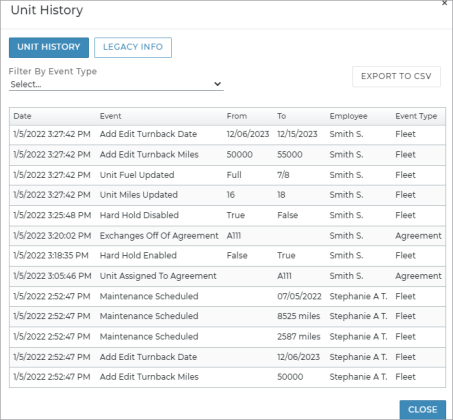Click the Hard Hold Enabled event
Image resolution: width=453 pixels, height=420 pixels.
tap(138, 256)
